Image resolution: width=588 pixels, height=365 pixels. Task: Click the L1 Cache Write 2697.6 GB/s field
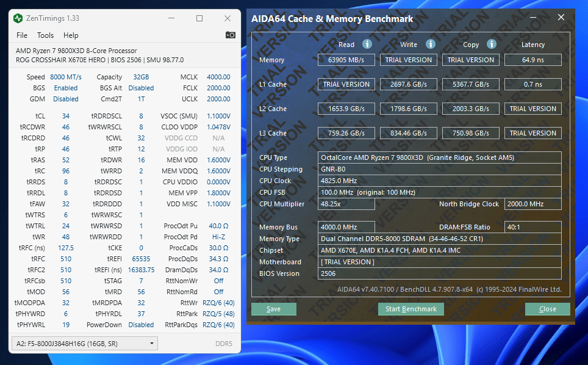[409, 84]
